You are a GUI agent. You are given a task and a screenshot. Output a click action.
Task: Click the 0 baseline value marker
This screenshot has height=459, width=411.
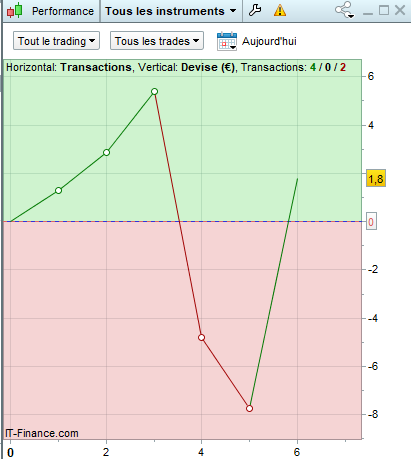tap(371, 221)
